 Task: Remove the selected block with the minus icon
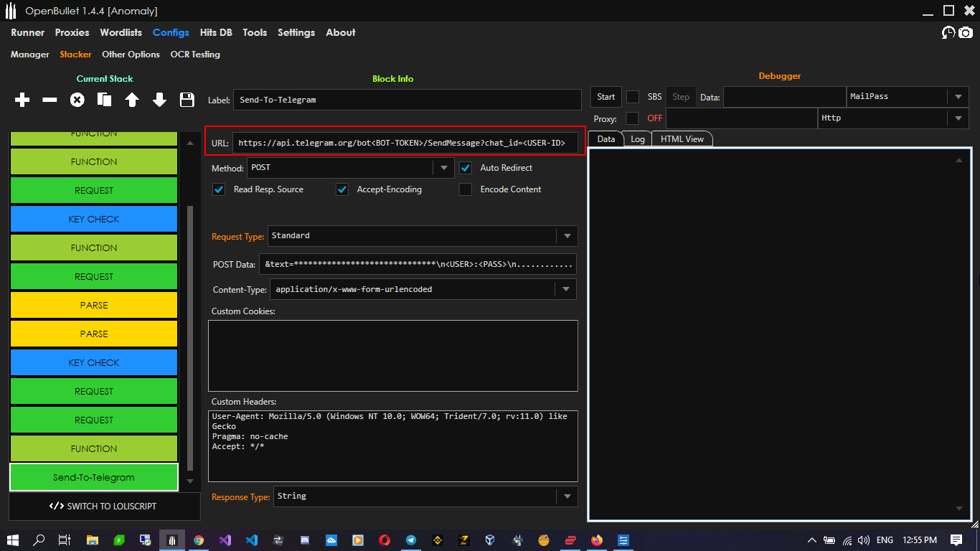click(x=50, y=100)
